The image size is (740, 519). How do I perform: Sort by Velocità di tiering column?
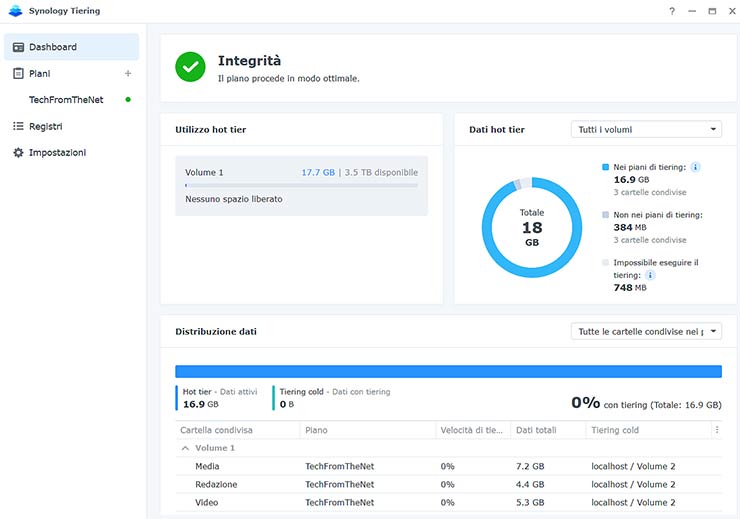[472, 430]
